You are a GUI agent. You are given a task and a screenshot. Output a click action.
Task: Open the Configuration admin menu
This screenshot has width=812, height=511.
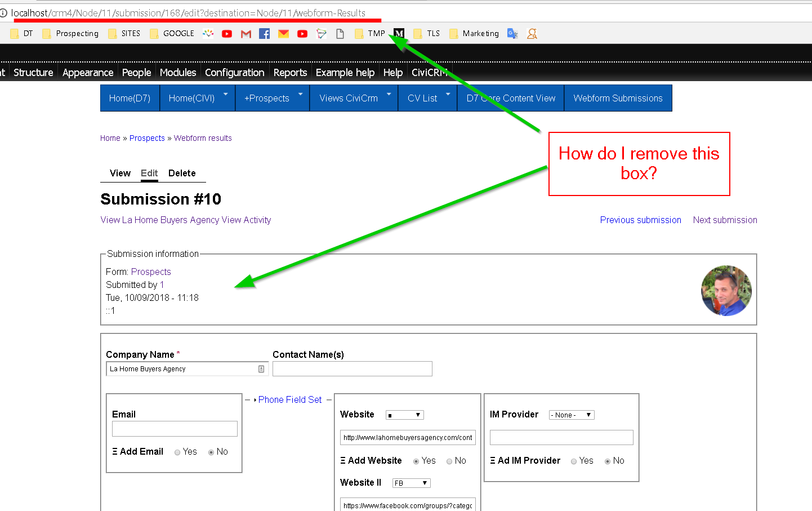point(234,73)
